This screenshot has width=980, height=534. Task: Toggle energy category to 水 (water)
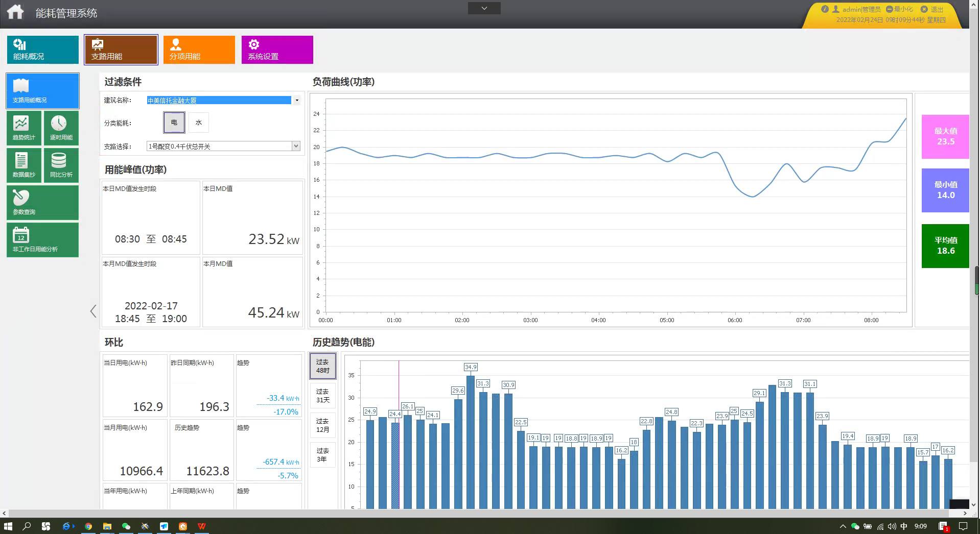[199, 123]
